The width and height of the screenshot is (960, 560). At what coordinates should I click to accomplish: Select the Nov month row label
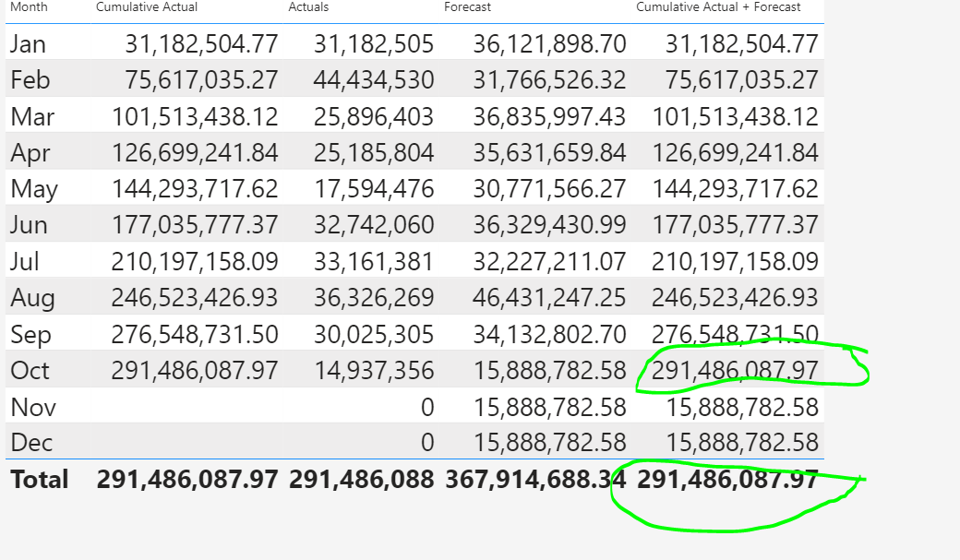tap(33, 408)
